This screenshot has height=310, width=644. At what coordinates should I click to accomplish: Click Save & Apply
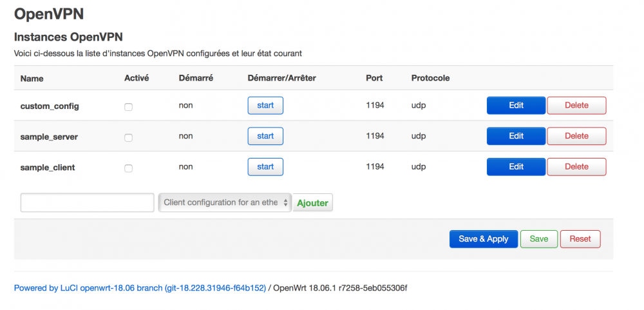pos(483,239)
